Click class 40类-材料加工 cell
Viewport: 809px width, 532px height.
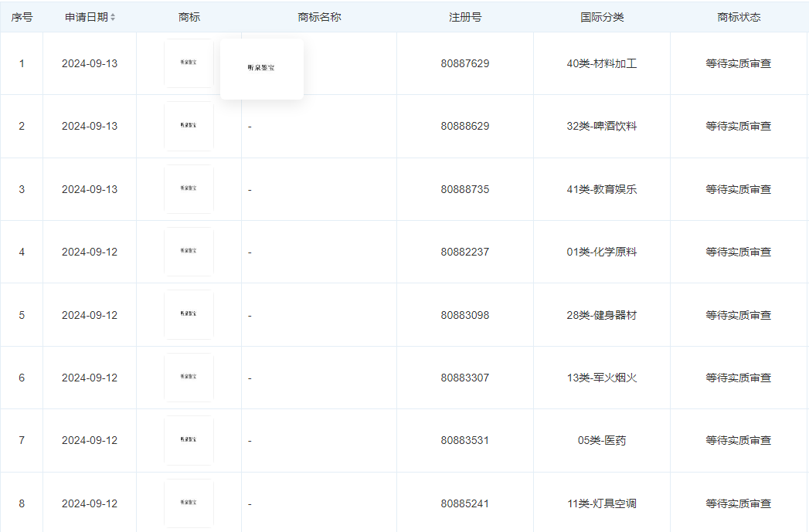pos(602,63)
